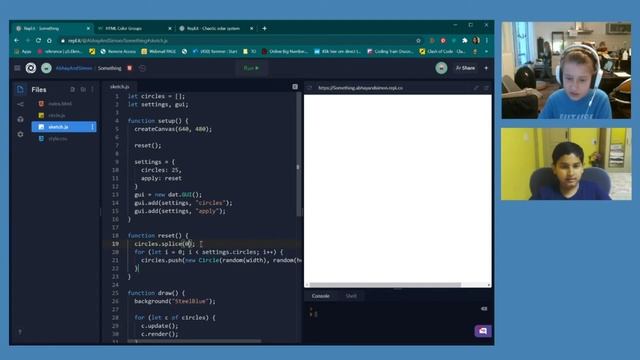
Task: Click line 5 createCanvas call
Action: click(x=173, y=129)
